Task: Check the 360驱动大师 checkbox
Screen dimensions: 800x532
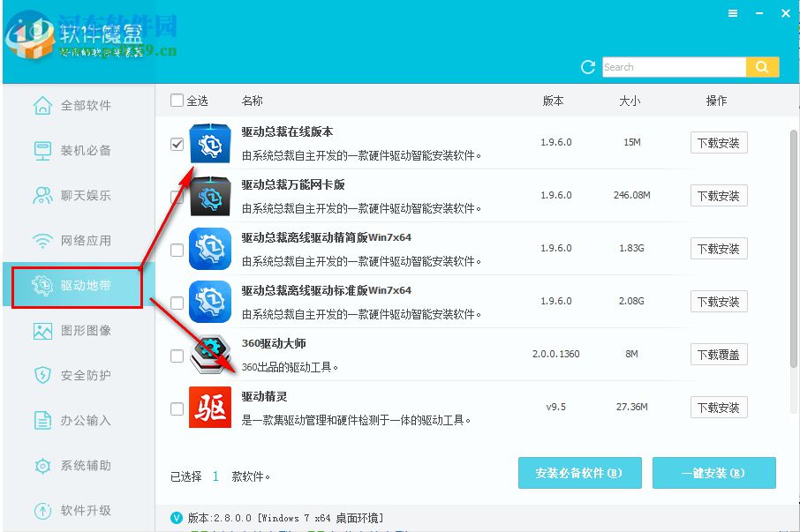Action: coord(176,354)
